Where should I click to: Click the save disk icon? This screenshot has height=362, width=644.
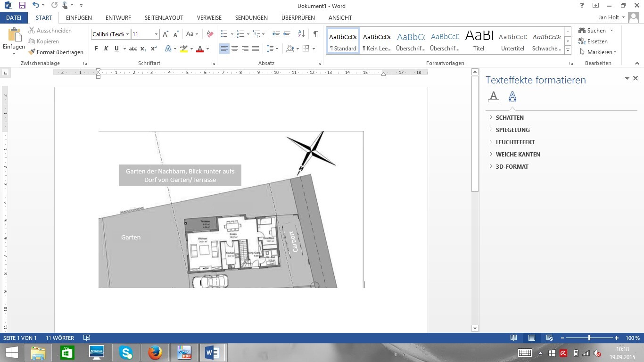tap(22, 6)
